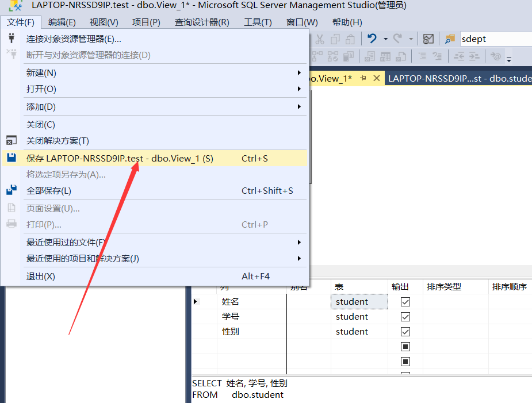Open the Undo history dropdown arrow
Screen dimensions: 532x403
385,39
